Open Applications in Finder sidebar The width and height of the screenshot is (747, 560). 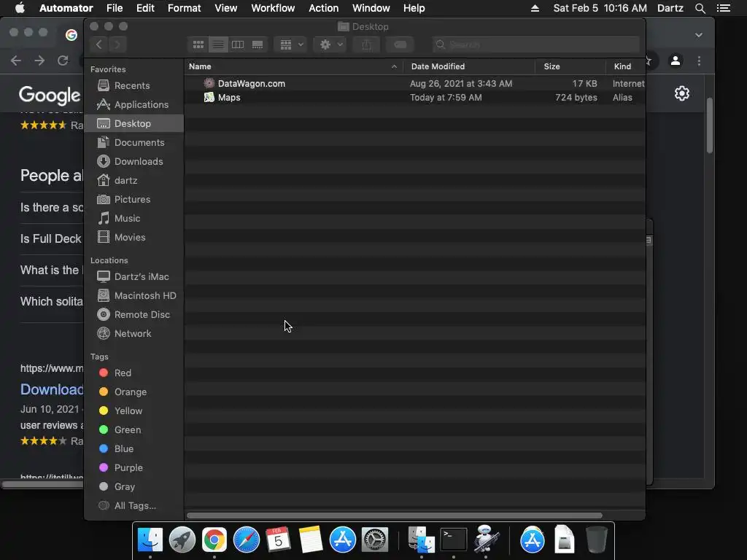(133, 105)
